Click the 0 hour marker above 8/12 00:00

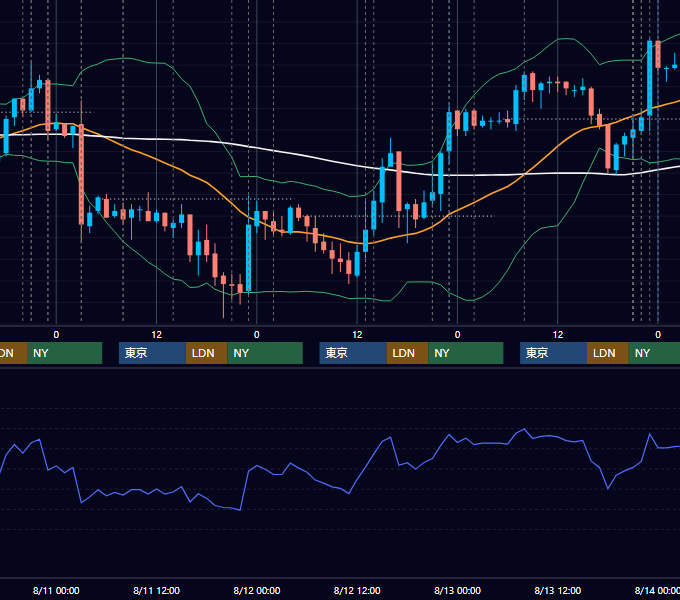(257, 335)
